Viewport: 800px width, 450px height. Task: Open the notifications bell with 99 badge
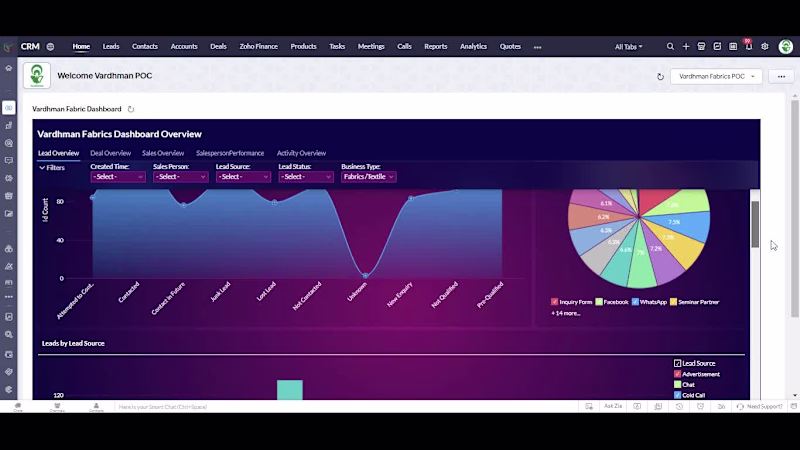[748, 46]
